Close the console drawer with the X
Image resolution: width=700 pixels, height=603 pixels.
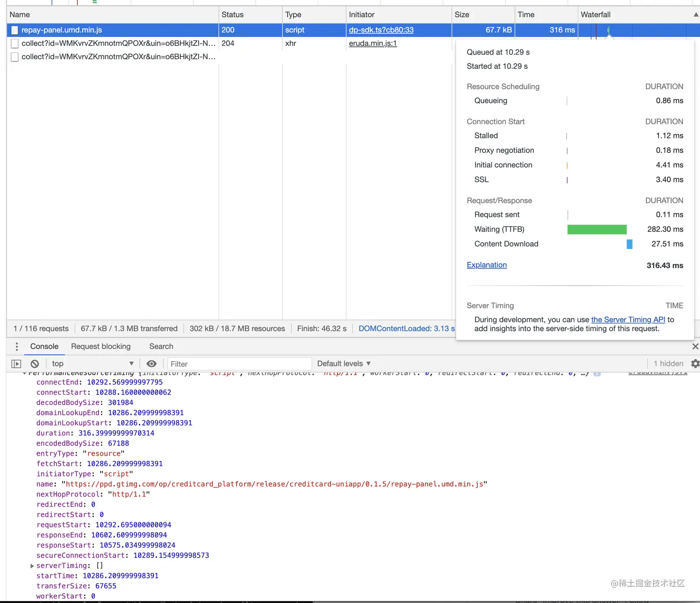click(695, 346)
